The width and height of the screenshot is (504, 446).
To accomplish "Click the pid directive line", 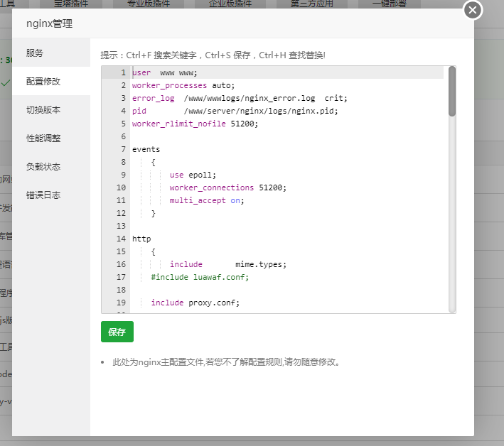I will tap(235, 111).
